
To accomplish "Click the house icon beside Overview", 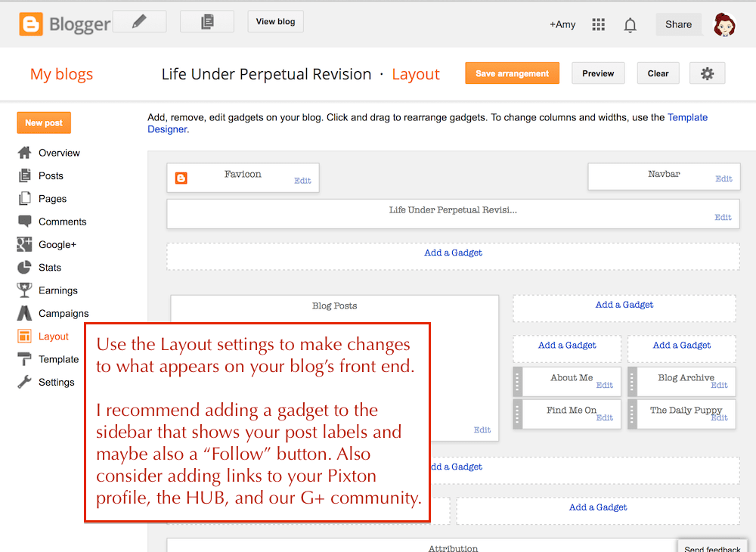I will click(24, 153).
